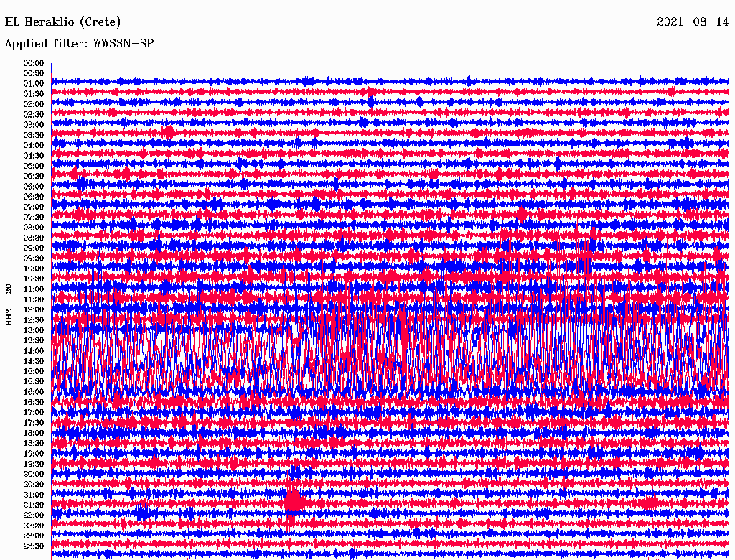Viewport: 735px width, 560px height.
Task: Select the 07:30 time label
Action: (x=34, y=217)
